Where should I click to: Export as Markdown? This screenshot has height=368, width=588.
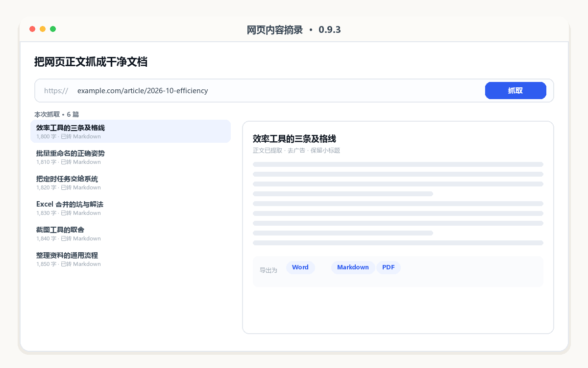pos(353,267)
